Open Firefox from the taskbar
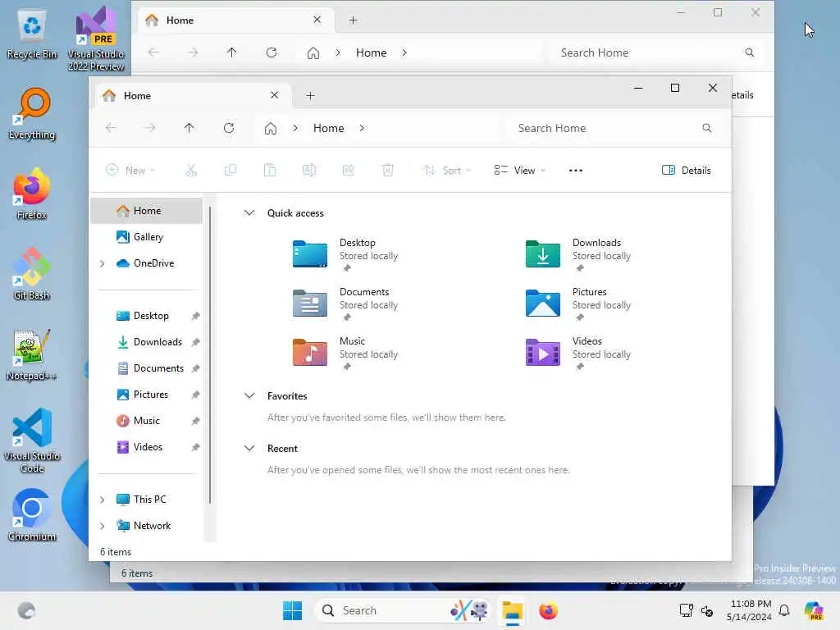840x630 pixels. [x=549, y=610]
